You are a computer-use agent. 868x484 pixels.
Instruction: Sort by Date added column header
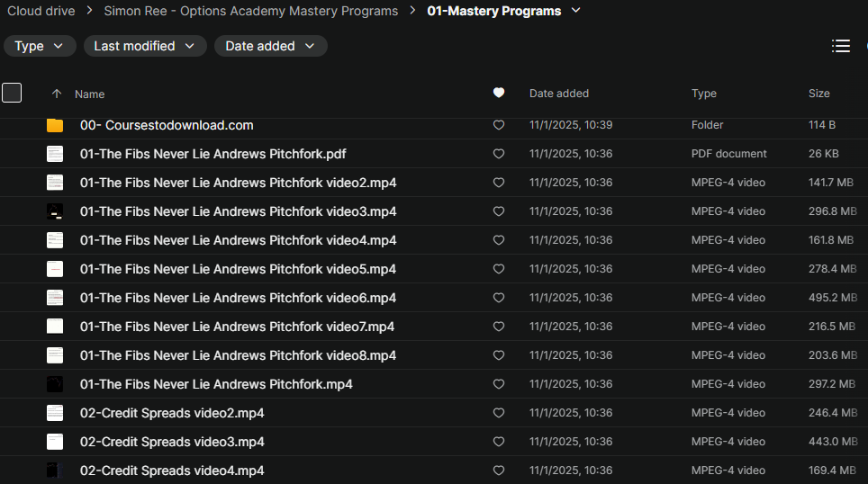point(558,94)
